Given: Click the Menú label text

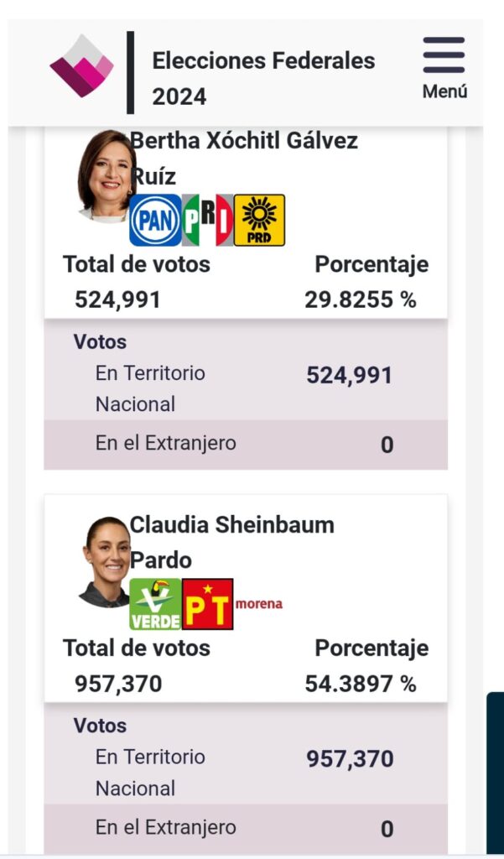Looking at the screenshot, I should pyautogui.click(x=444, y=91).
